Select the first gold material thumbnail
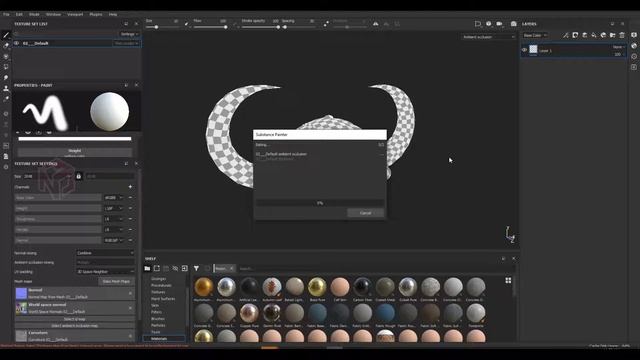The height and width of the screenshot is (360, 640). tap(203, 287)
